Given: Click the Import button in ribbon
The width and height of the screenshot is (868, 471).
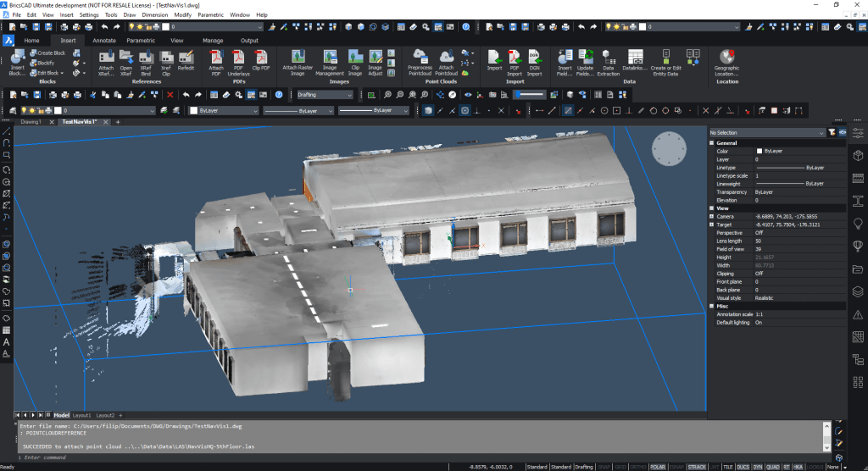Looking at the screenshot, I should coord(494,60).
